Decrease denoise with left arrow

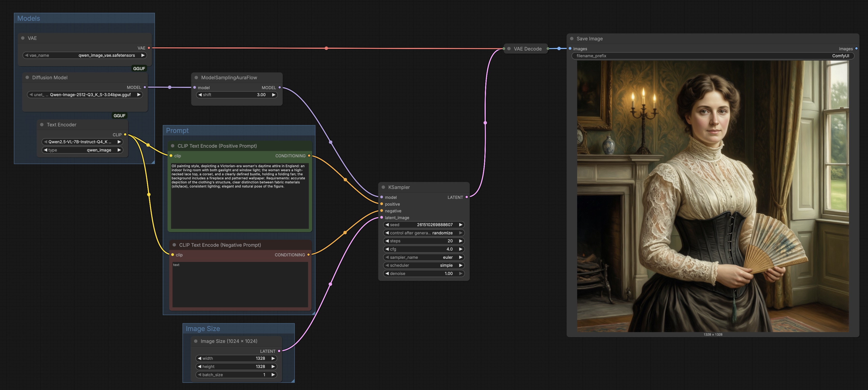click(387, 274)
